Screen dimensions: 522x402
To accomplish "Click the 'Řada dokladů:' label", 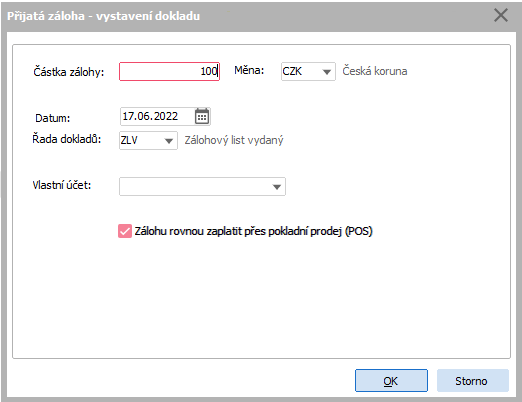I will [66, 139].
